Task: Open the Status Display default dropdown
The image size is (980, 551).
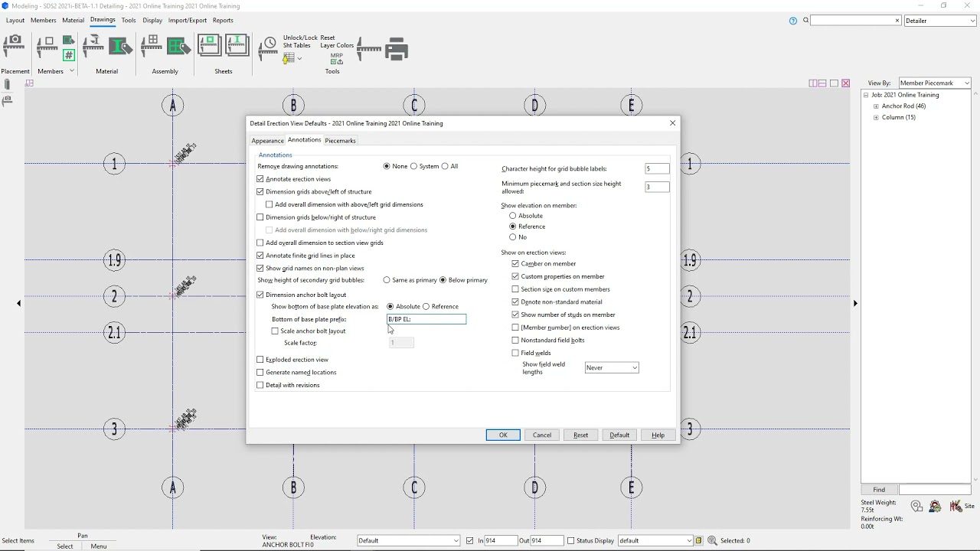Action: point(655,540)
